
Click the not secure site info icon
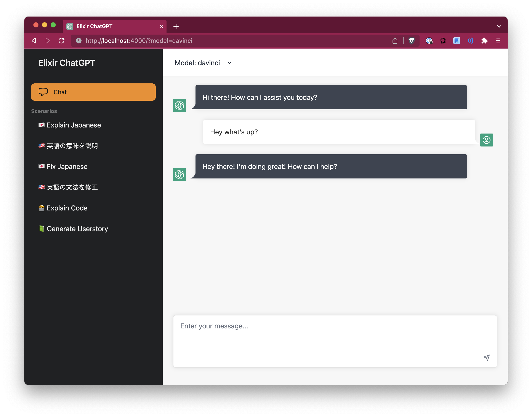pos(79,41)
